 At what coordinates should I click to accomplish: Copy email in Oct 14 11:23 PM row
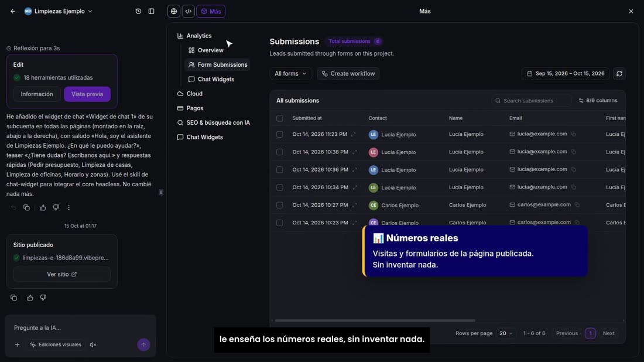tap(574, 134)
